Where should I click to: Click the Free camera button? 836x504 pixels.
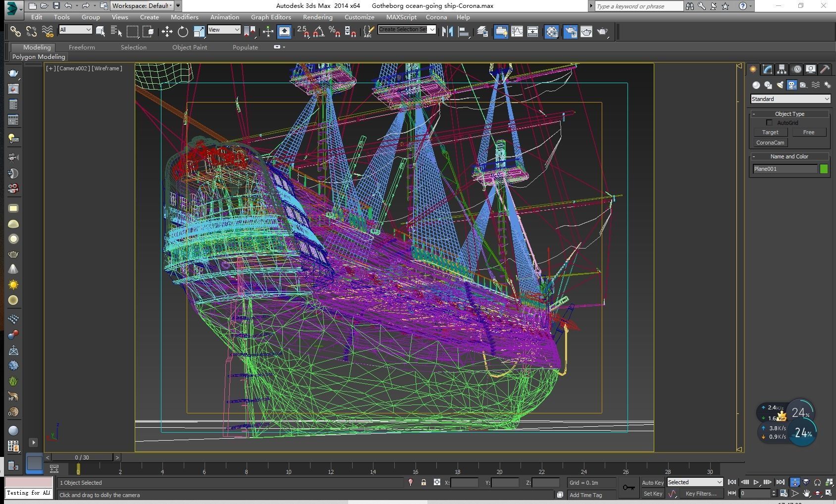click(809, 132)
